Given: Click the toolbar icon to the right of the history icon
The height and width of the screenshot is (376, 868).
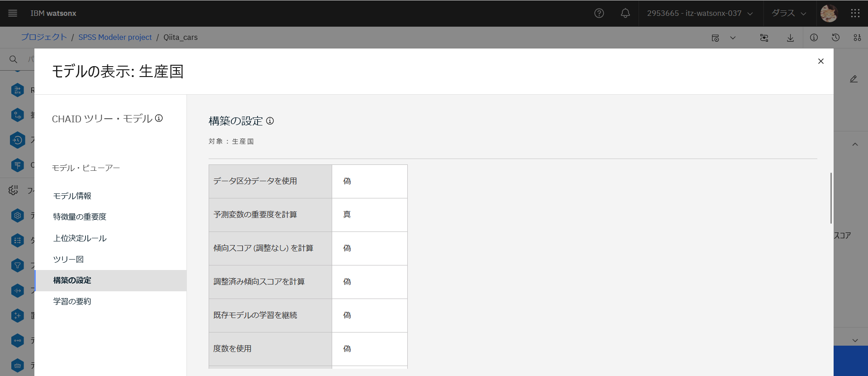Looking at the screenshot, I should 857,38.
